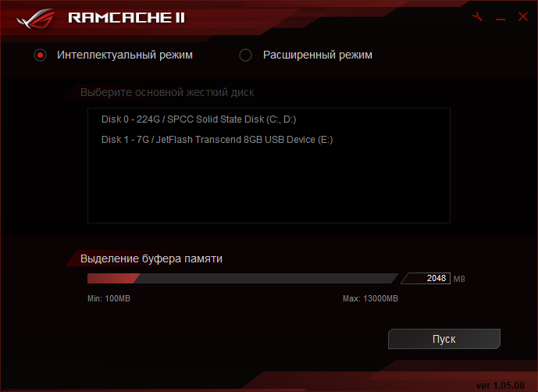
Task: Click the memory buffer slider's red filled section
Action: (x=113, y=278)
